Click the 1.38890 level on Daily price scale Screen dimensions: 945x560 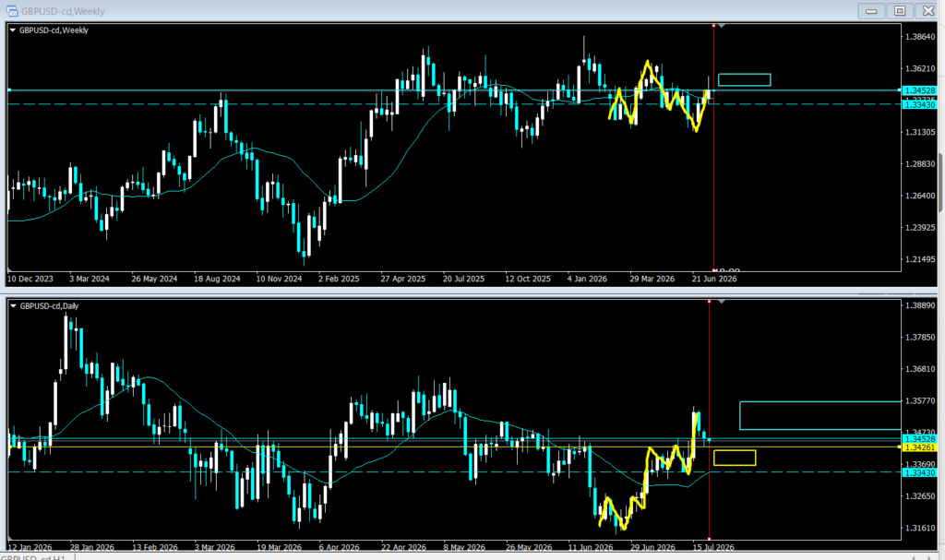[920, 305]
